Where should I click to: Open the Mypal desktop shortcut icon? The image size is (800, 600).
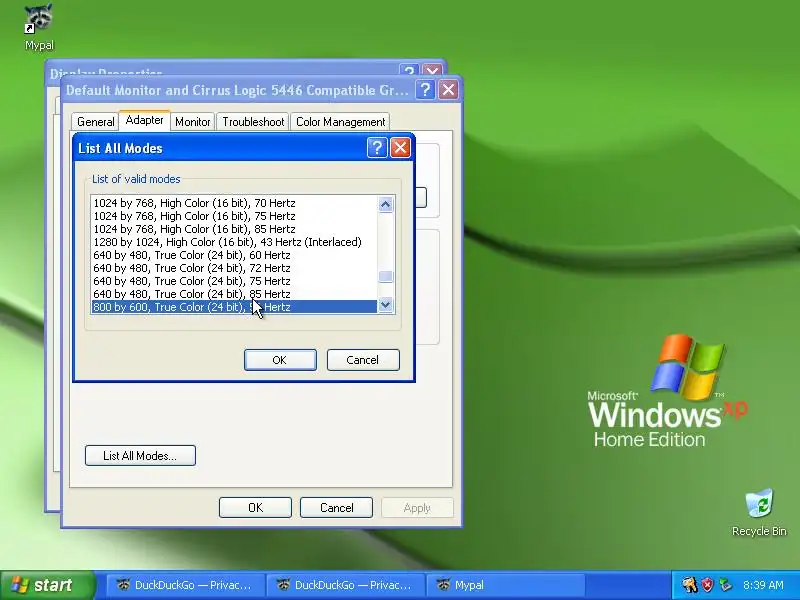click(39, 27)
